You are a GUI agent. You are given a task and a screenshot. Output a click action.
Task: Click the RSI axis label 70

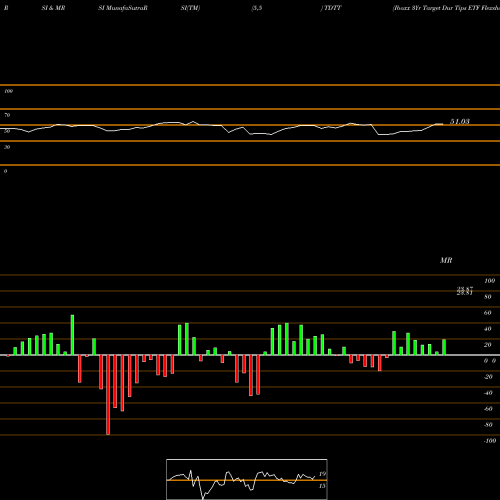click(x=7, y=115)
